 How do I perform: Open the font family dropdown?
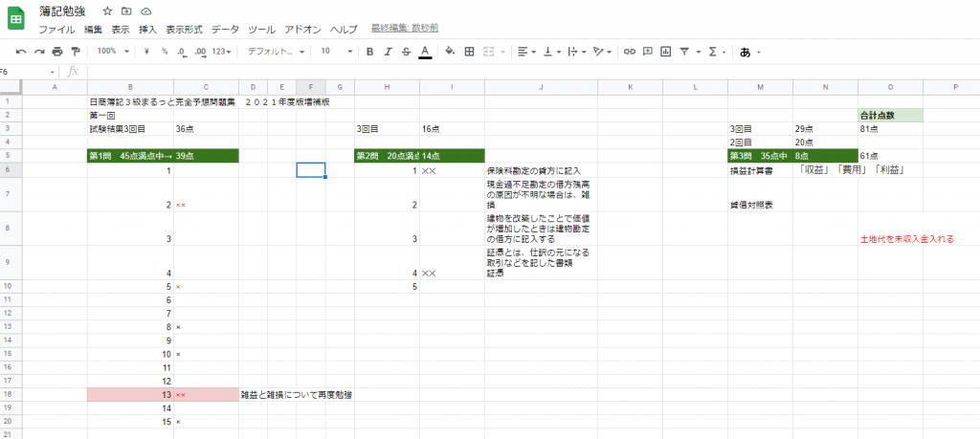[x=276, y=52]
